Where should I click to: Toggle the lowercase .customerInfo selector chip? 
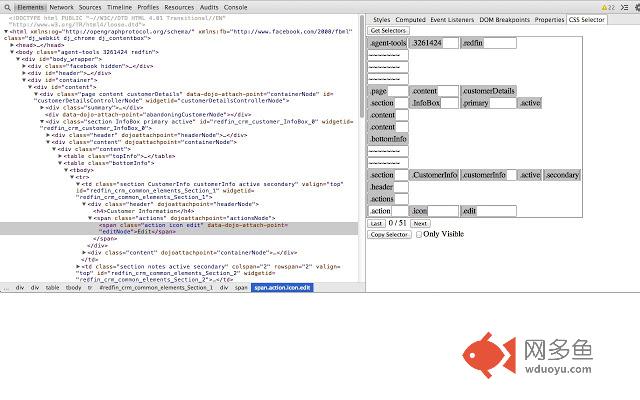[484, 175]
